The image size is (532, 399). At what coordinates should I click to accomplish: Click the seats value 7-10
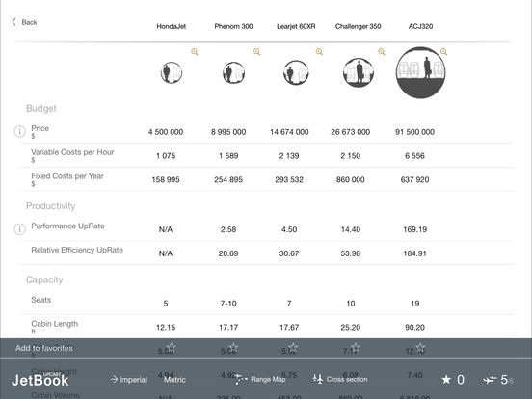pyautogui.click(x=228, y=304)
